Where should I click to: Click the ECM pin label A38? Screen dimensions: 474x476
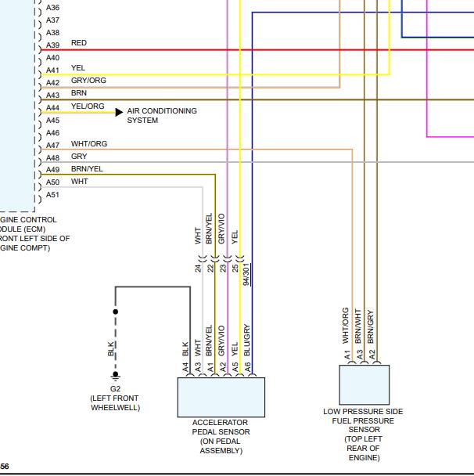tap(52, 32)
